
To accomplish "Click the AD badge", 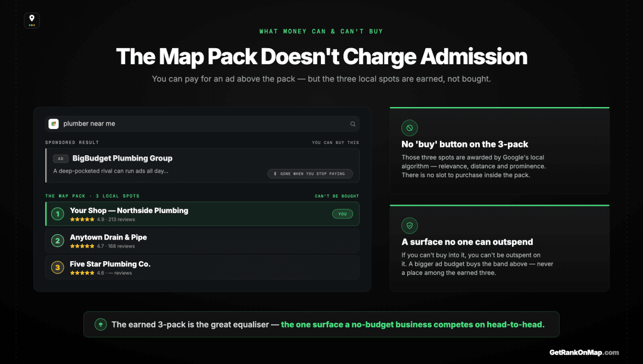I will click(x=61, y=158).
